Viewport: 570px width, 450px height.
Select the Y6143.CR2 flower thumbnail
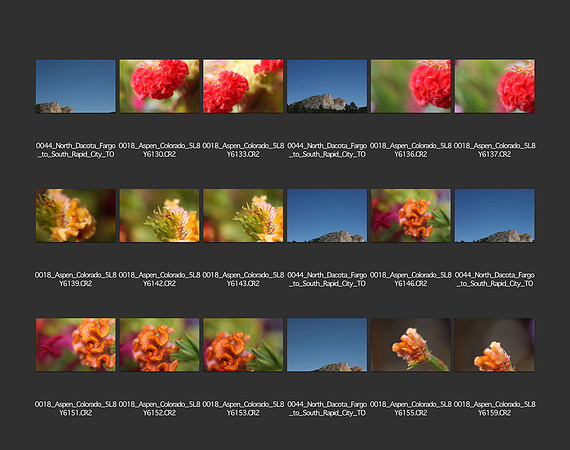click(243, 216)
